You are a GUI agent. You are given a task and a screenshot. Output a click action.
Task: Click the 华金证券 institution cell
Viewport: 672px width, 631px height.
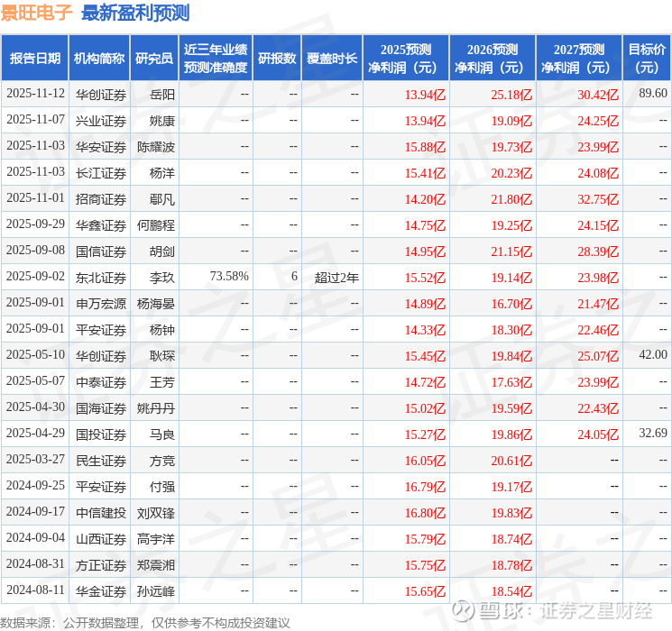(101, 591)
